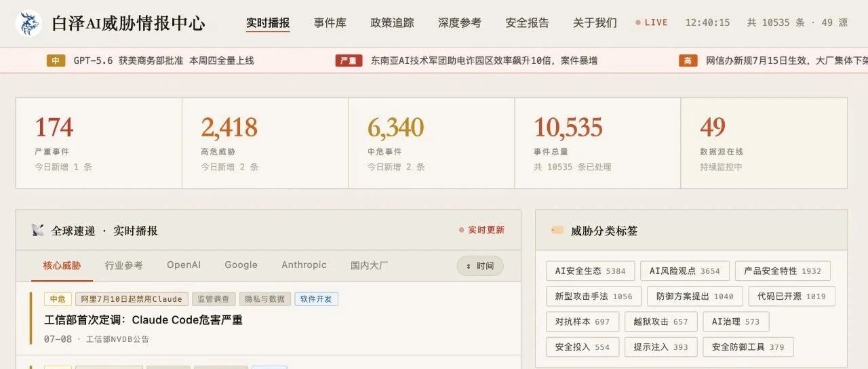Open the 实时播报 nav item
Viewport: 868px width, 369px height.
coord(268,22)
